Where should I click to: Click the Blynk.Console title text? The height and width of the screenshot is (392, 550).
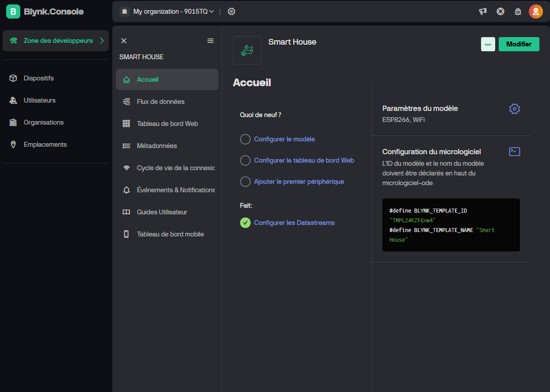point(53,11)
